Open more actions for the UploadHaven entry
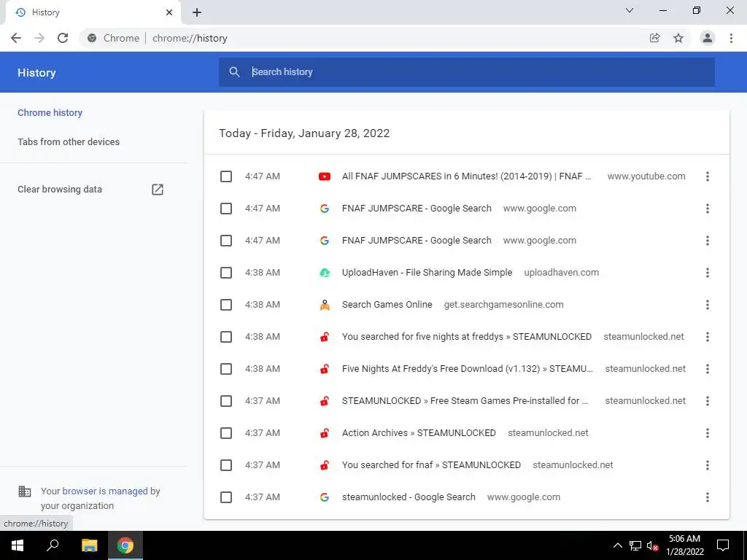The image size is (747, 560). pyautogui.click(x=708, y=273)
